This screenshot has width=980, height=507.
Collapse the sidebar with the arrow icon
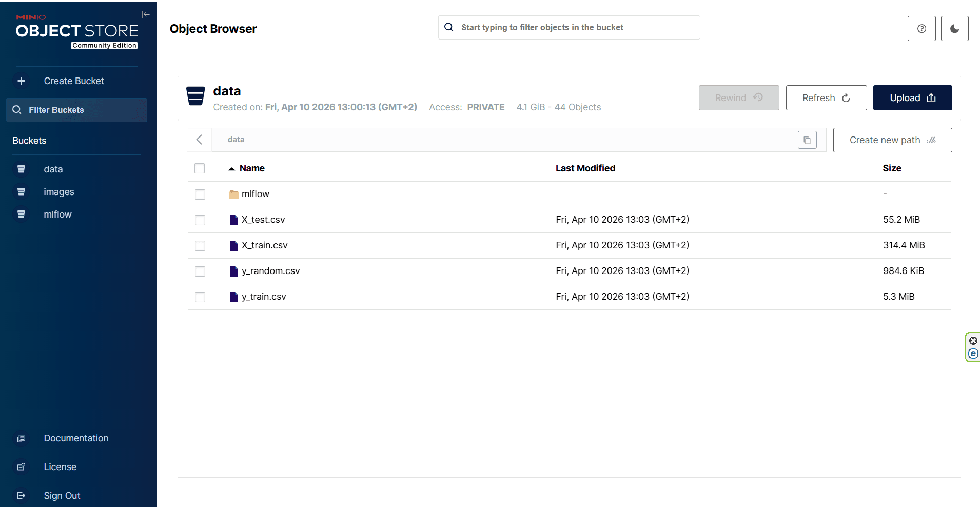pyautogui.click(x=146, y=14)
